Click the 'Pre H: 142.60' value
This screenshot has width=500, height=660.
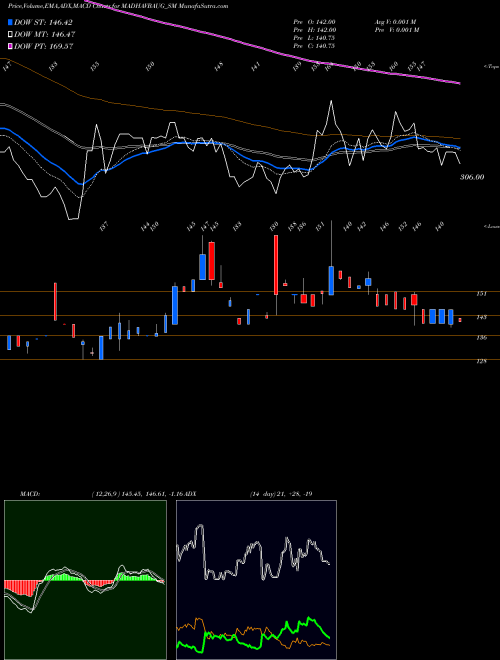click(x=314, y=30)
